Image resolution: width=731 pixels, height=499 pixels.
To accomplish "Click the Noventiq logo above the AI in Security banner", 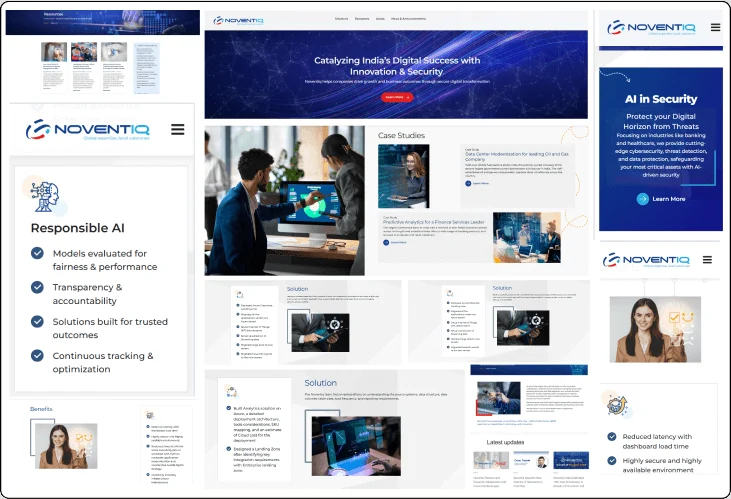I will tap(651, 28).
